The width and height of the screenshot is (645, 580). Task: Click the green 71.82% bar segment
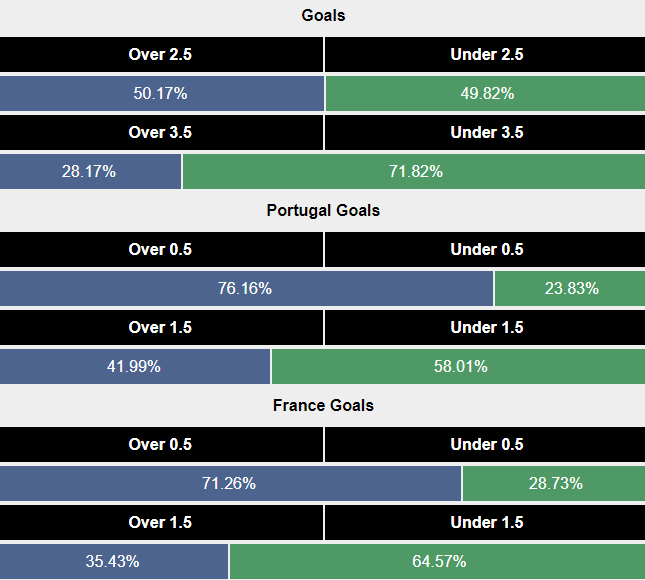(415, 172)
